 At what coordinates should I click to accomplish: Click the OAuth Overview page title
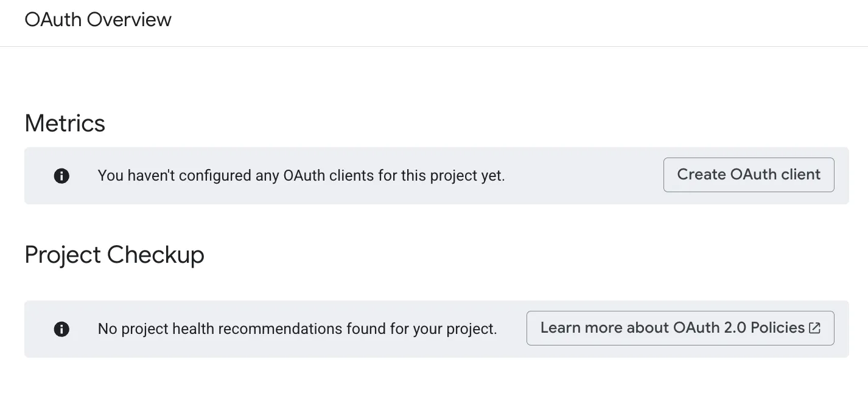97,19
